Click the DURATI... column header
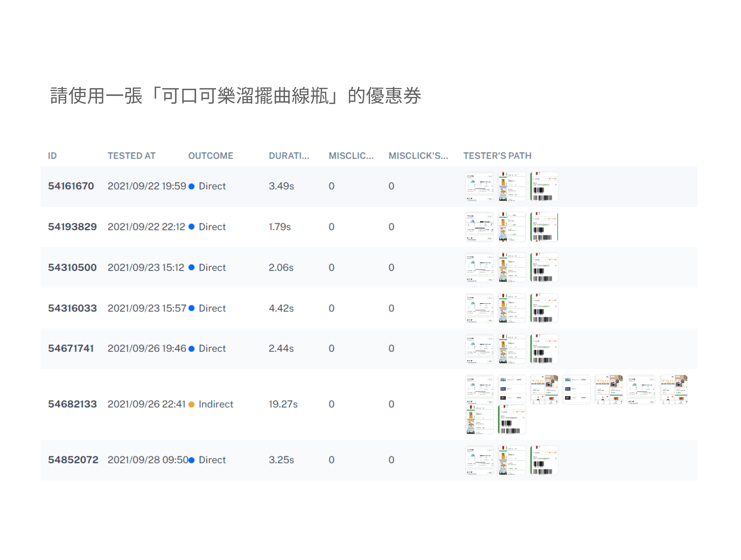The width and height of the screenshot is (741, 560). [289, 155]
